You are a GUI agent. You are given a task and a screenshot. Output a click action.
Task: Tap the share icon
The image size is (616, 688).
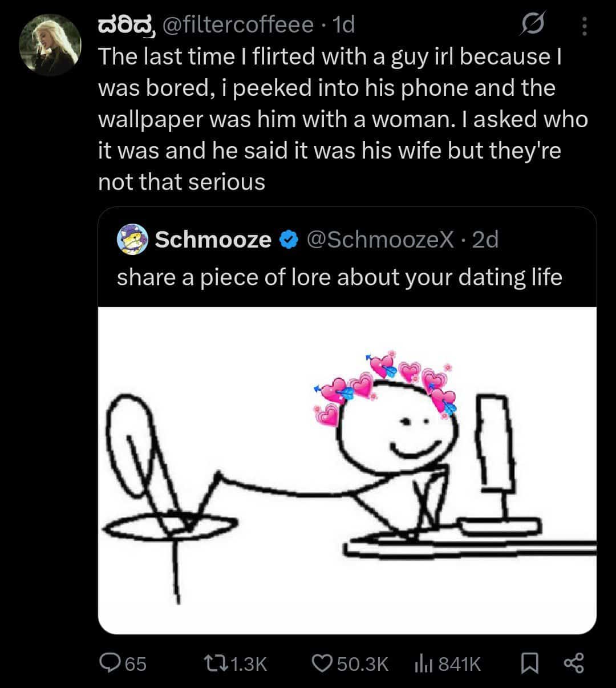[574, 663]
